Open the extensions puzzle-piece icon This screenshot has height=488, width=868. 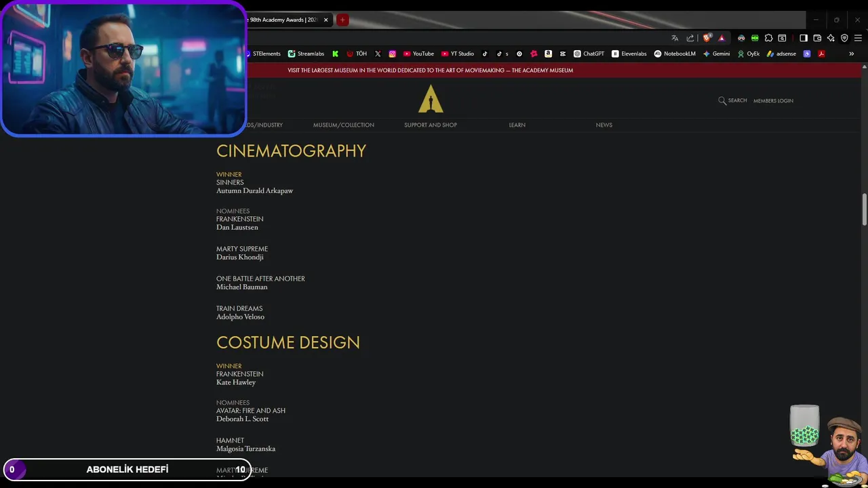[x=768, y=38]
